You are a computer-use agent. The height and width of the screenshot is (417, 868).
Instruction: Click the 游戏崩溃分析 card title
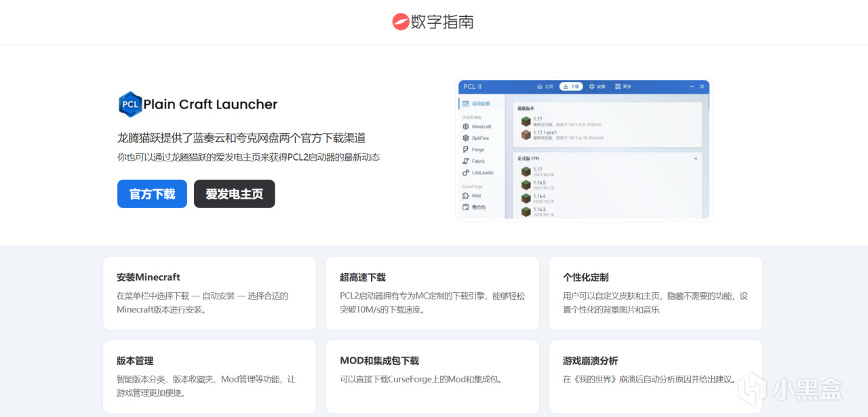coord(591,361)
